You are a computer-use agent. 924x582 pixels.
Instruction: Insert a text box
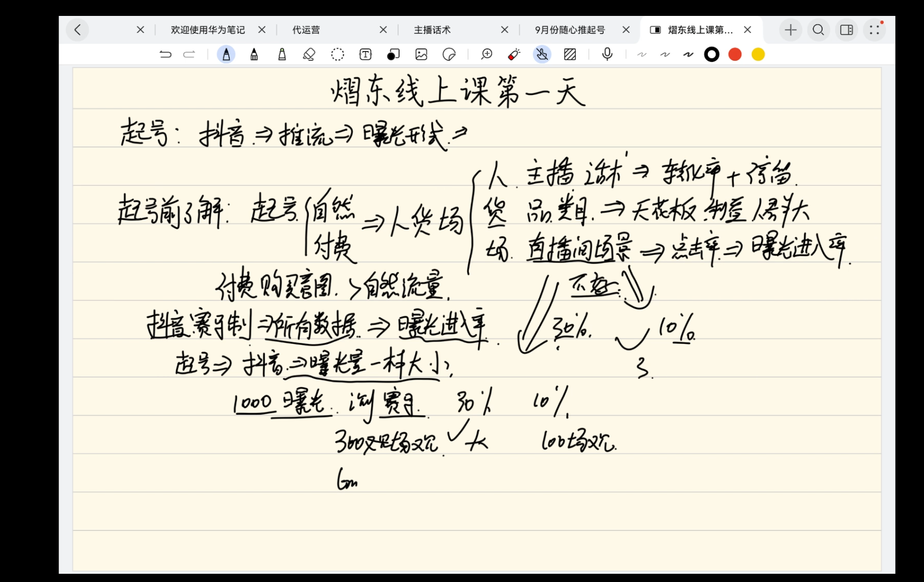click(365, 54)
